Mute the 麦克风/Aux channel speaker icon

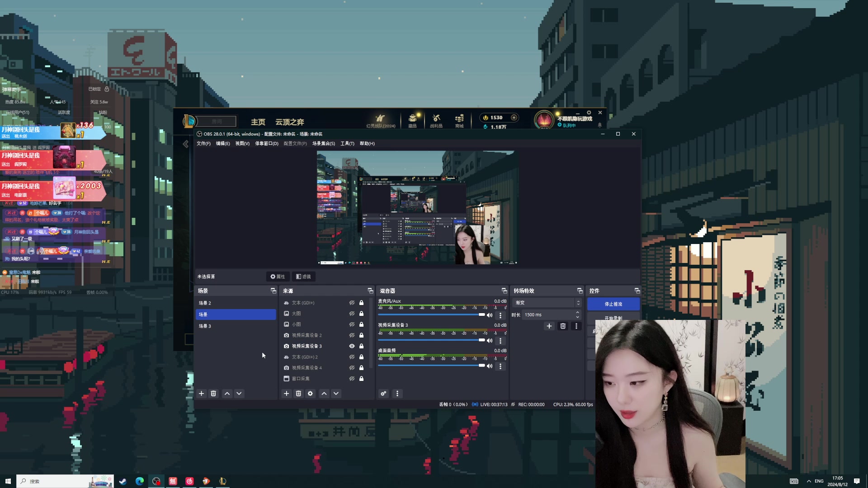tap(490, 315)
